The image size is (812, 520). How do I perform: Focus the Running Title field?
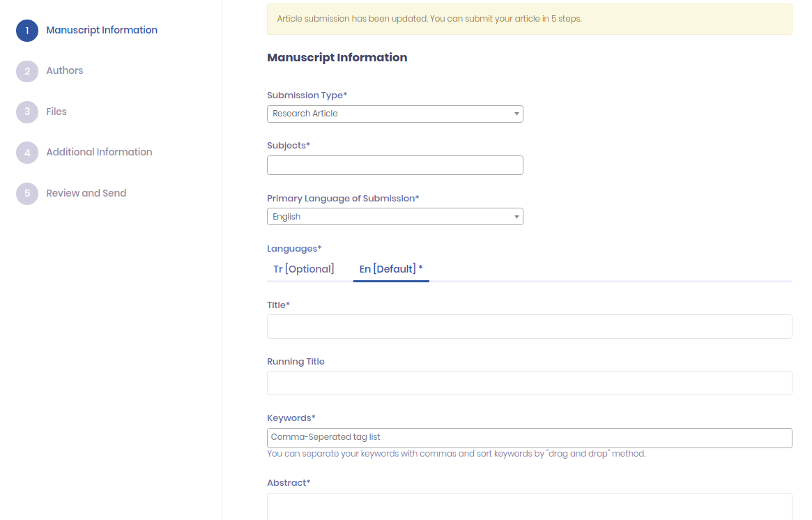click(529, 383)
